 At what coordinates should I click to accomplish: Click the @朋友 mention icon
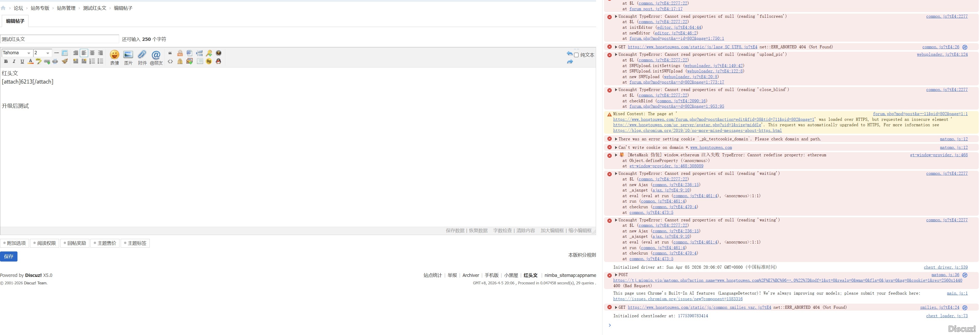(x=156, y=55)
